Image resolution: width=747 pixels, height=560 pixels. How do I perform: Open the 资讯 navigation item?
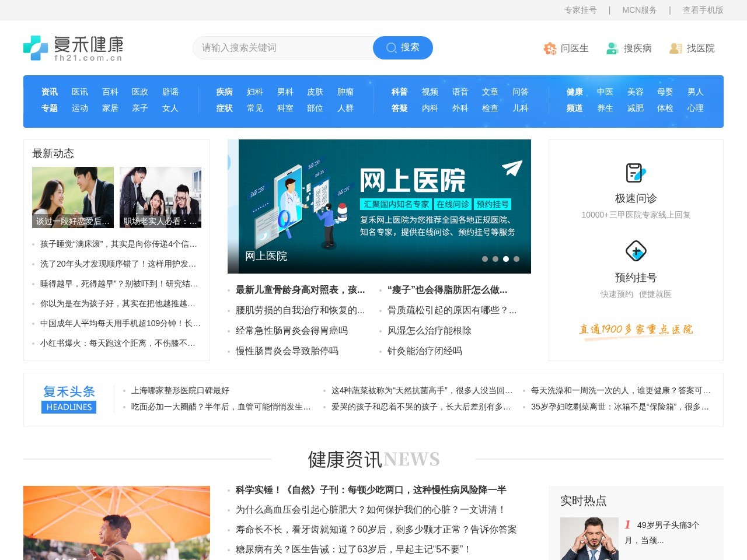(x=50, y=92)
